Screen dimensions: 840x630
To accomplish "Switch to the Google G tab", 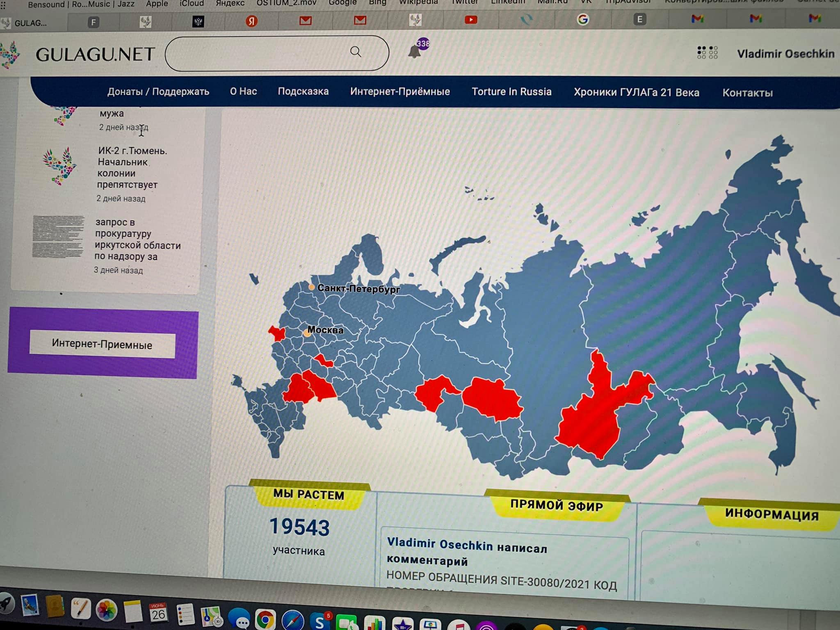I will coord(582,19).
